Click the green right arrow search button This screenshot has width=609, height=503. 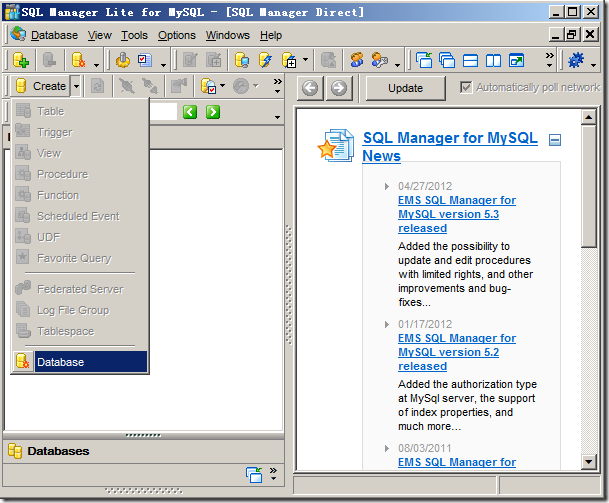tap(213, 112)
